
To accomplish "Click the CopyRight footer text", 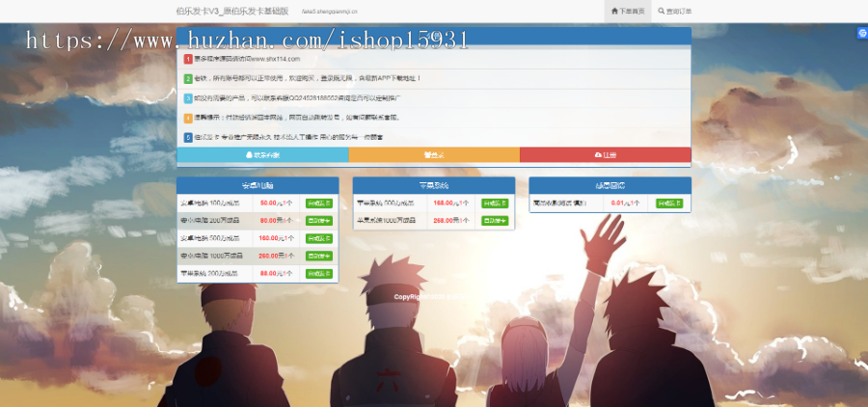I will pos(431,297).
